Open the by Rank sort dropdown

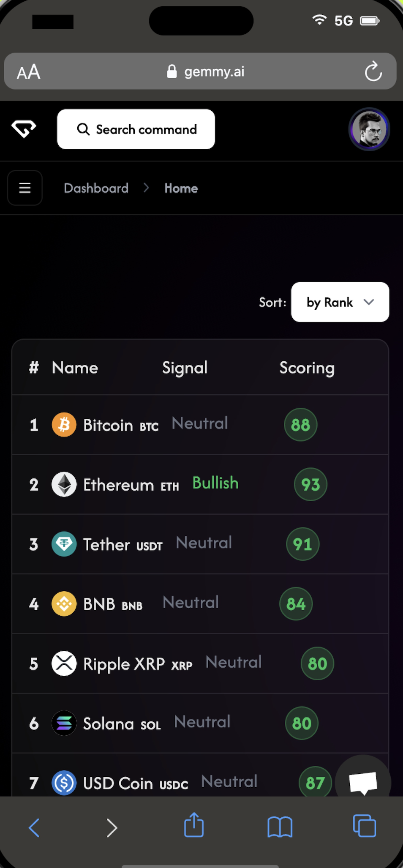coord(340,302)
